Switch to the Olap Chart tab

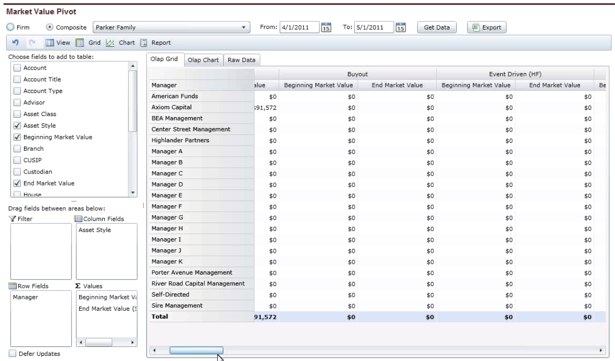pyautogui.click(x=203, y=60)
